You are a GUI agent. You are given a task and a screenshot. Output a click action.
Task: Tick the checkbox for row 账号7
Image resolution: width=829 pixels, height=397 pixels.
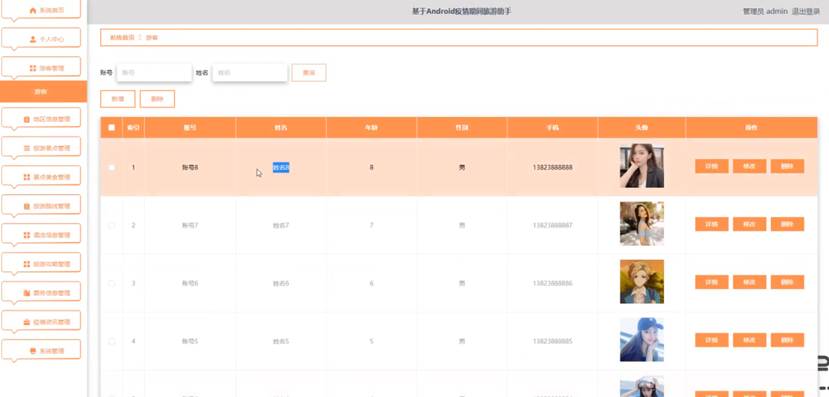[x=112, y=225]
